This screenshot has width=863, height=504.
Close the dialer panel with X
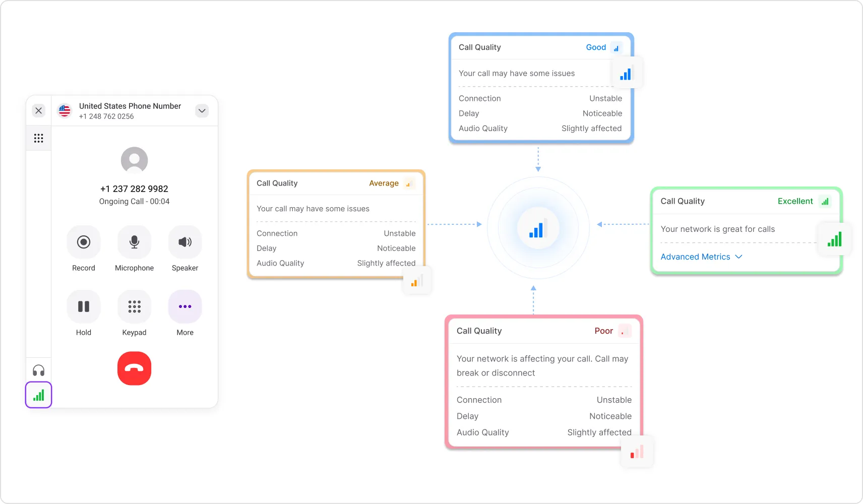coord(39,110)
